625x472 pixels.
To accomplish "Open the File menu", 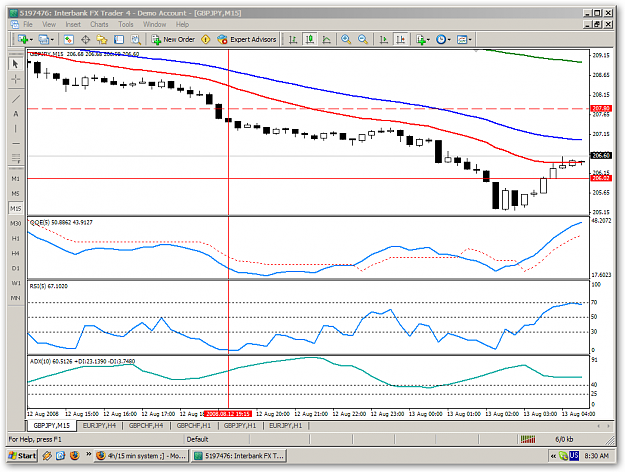I will tap(28, 24).
